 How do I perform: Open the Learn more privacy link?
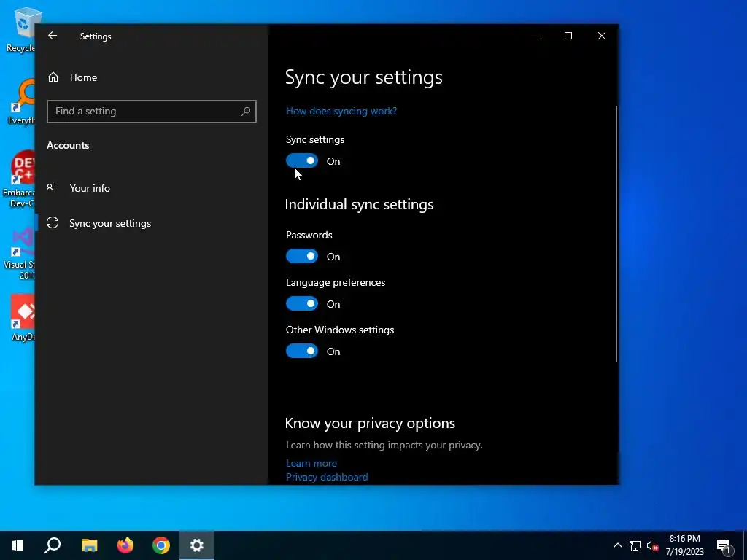click(x=311, y=463)
